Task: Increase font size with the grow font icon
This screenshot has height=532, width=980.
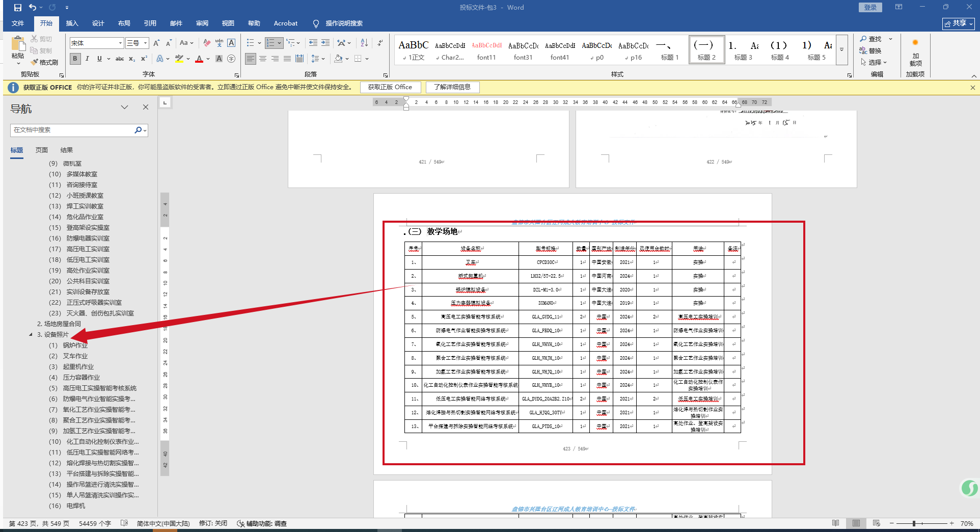Action: point(156,43)
